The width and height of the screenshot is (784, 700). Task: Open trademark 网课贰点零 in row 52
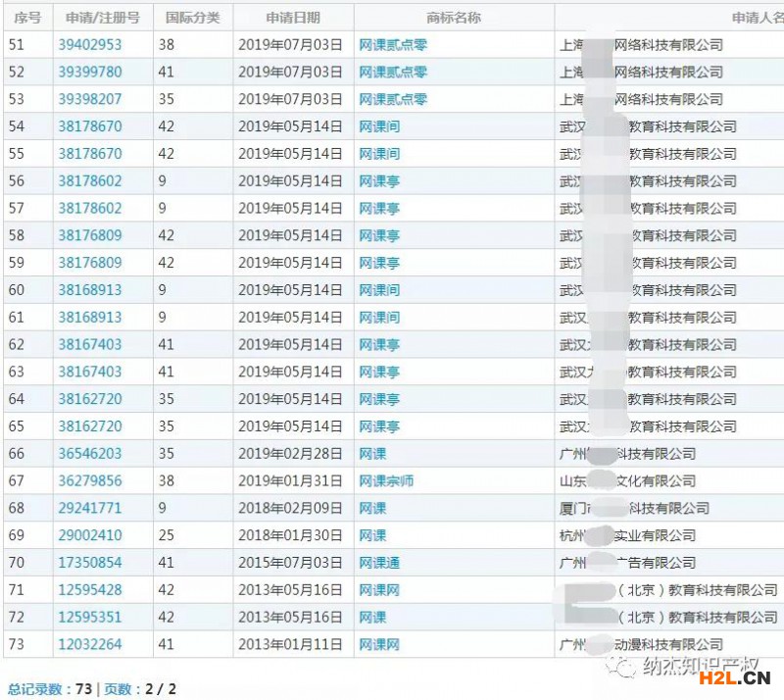tap(393, 72)
